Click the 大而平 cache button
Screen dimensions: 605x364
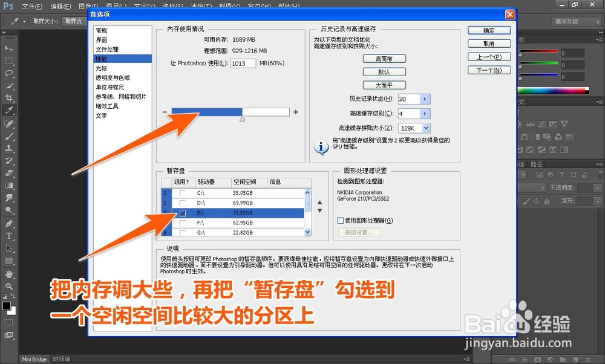pos(384,85)
